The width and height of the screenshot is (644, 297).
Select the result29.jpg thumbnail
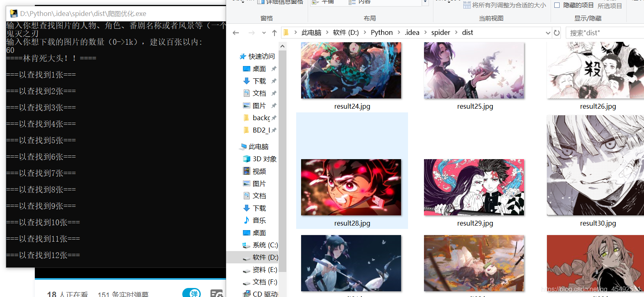pyautogui.click(x=474, y=187)
